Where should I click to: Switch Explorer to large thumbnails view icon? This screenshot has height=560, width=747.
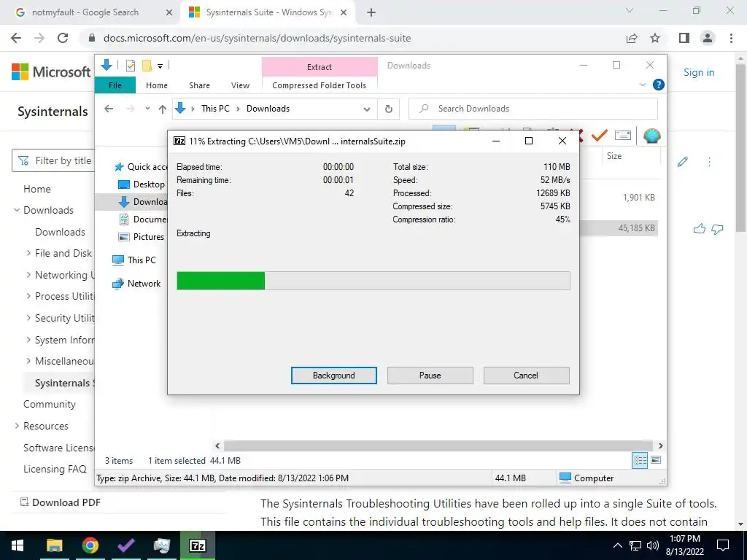(656, 460)
